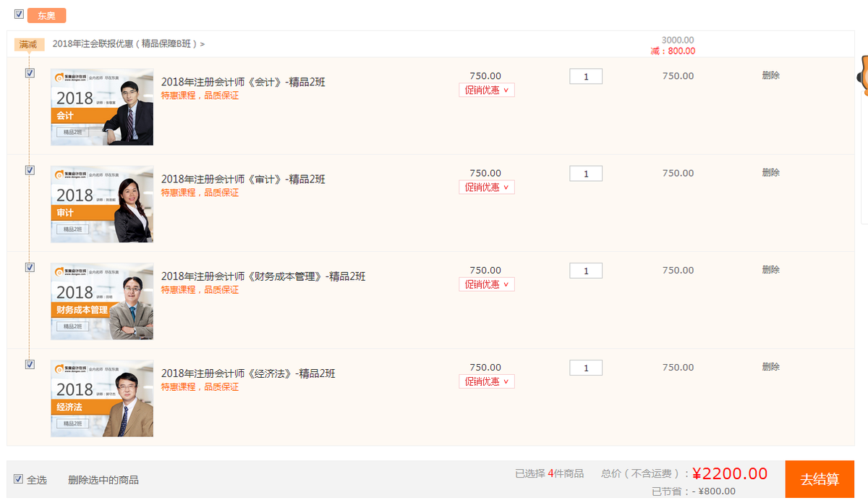Click the 会计 course thumbnail image
The height and width of the screenshot is (503, 868).
[102, 107]
